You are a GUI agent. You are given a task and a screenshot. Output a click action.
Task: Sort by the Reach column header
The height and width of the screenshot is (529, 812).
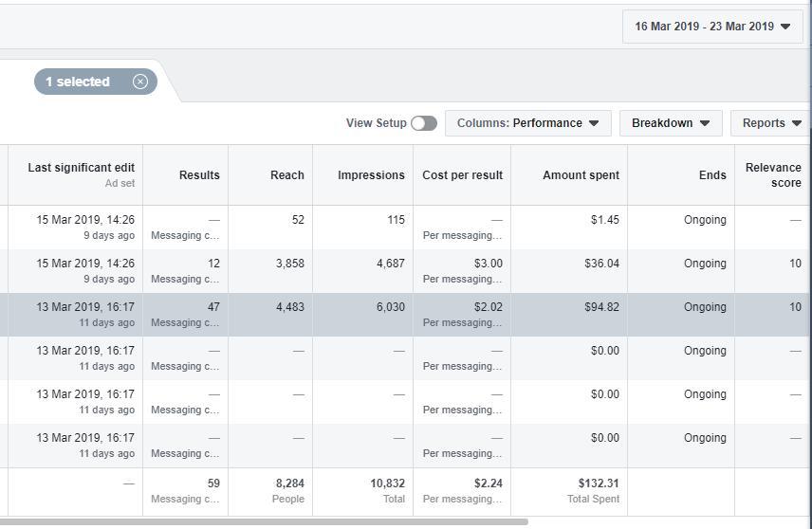(286, 175)
